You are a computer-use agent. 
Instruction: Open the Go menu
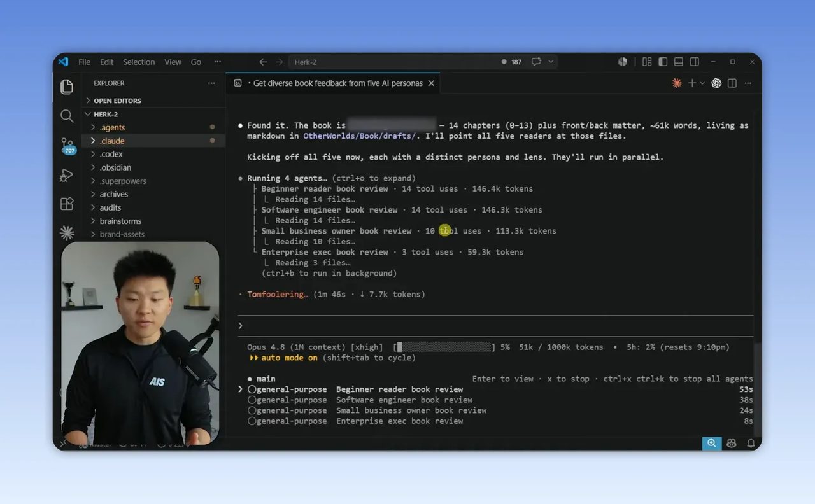tap(196, 62)
